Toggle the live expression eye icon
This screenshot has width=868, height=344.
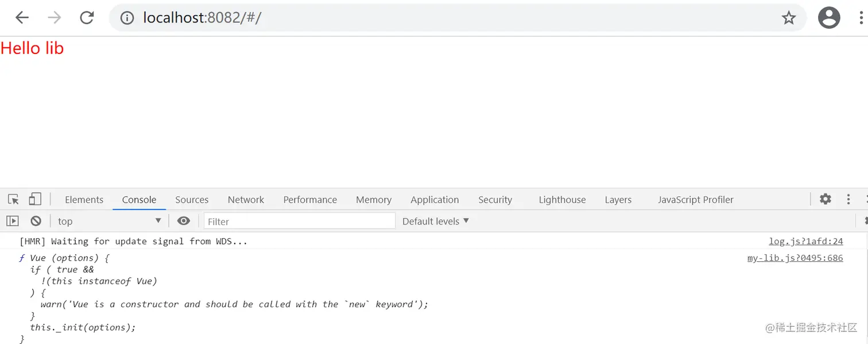tap(184, 221)
